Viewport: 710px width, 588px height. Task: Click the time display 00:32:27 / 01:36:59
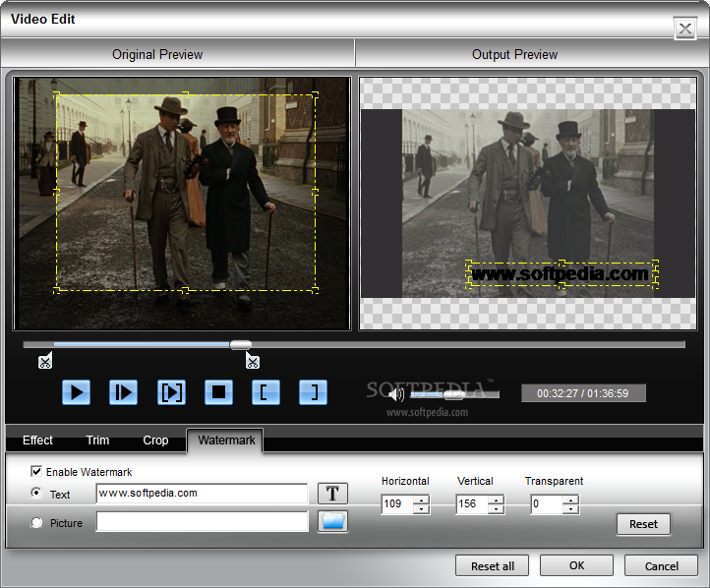coord(583,393)
